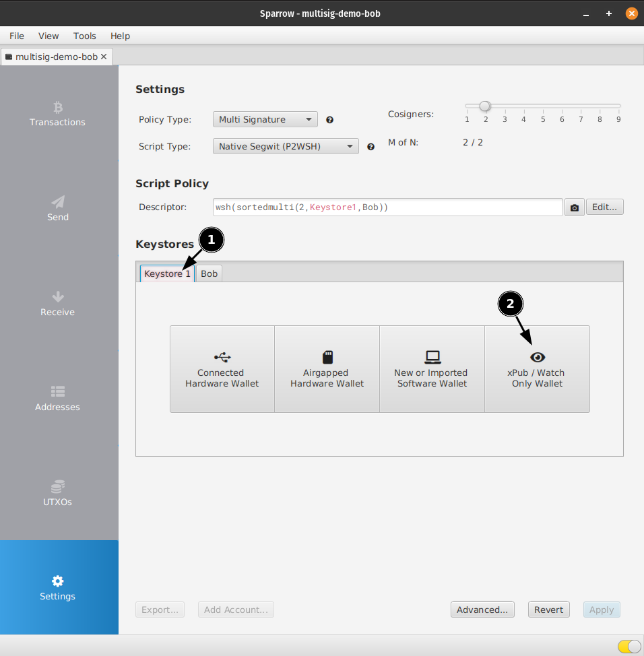Open the UTXOs sidebar section

pyautogui.click(x=58, y=494)
